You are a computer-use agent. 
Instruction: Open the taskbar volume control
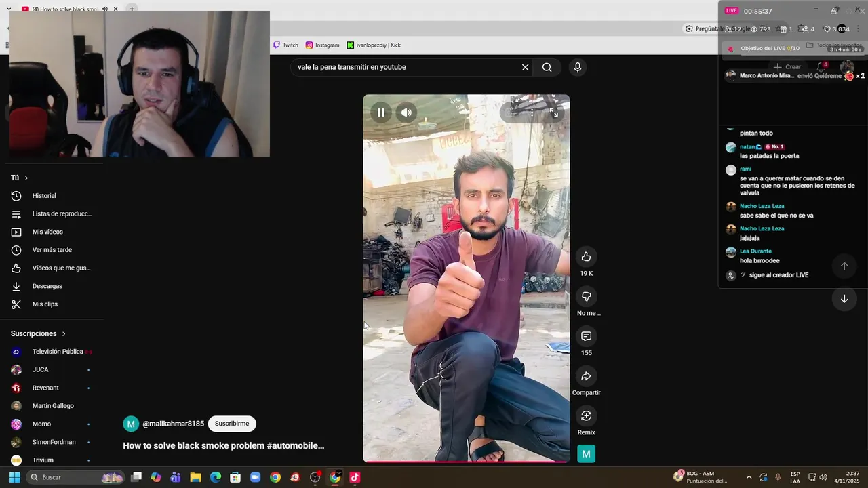coord(823,477)
